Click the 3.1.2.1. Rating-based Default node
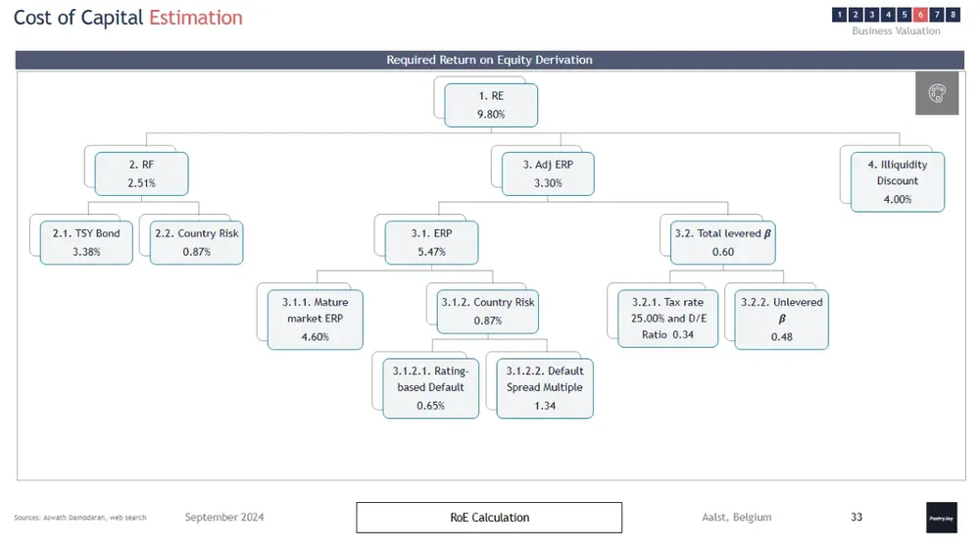980x551 pixels. point(430,388)
